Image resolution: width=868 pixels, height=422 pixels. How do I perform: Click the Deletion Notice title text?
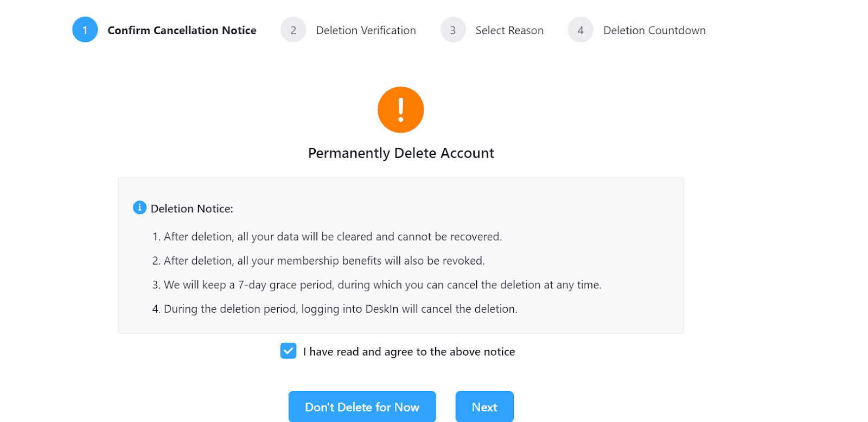click(192, 209)
